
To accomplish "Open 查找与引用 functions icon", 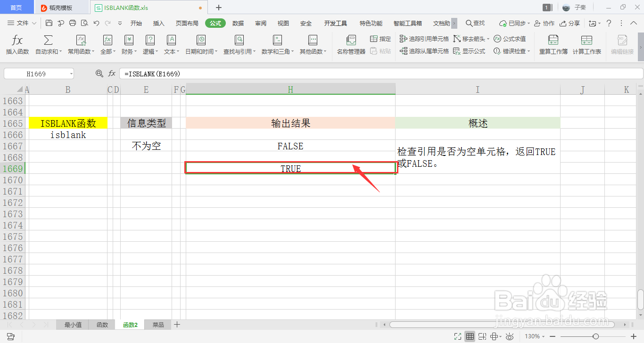I will click(239, 40).
